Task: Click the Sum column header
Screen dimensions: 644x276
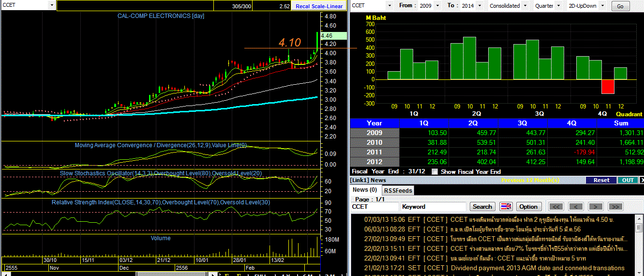Action: click(x=621, y=123)
